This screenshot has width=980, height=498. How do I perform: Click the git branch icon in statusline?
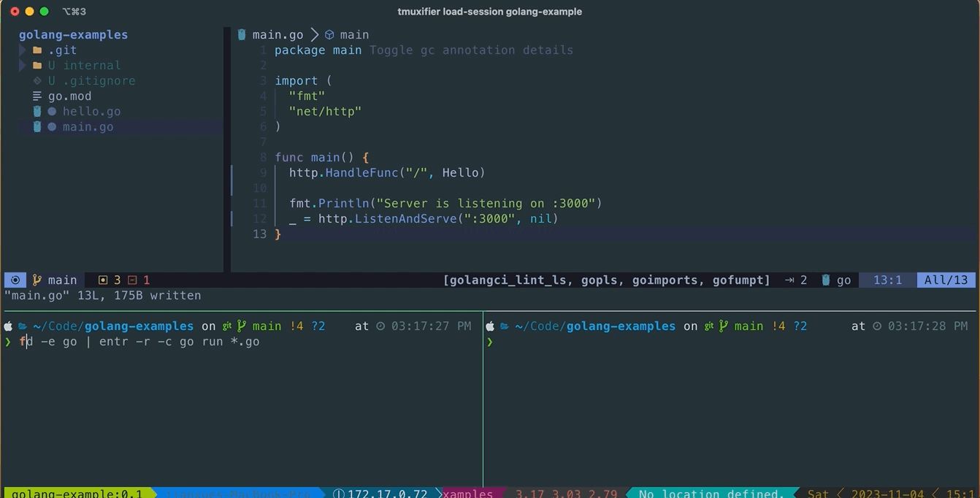click(x=37, y=280)
